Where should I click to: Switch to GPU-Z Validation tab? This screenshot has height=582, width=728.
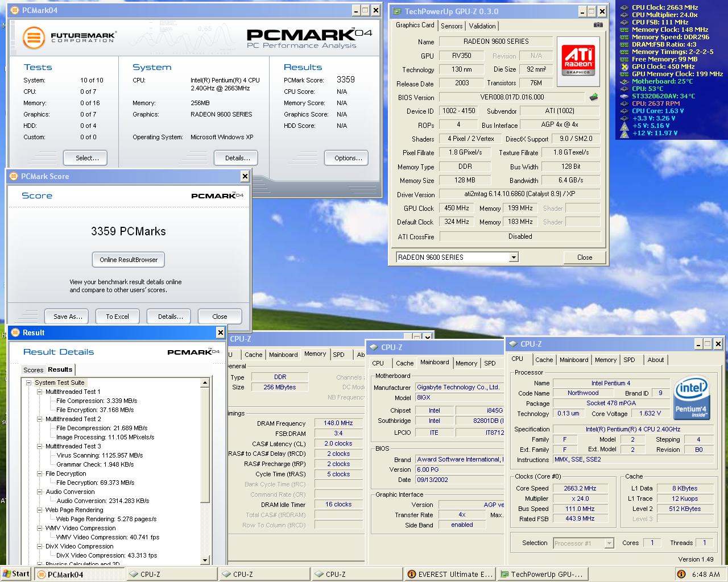(482, 26)
